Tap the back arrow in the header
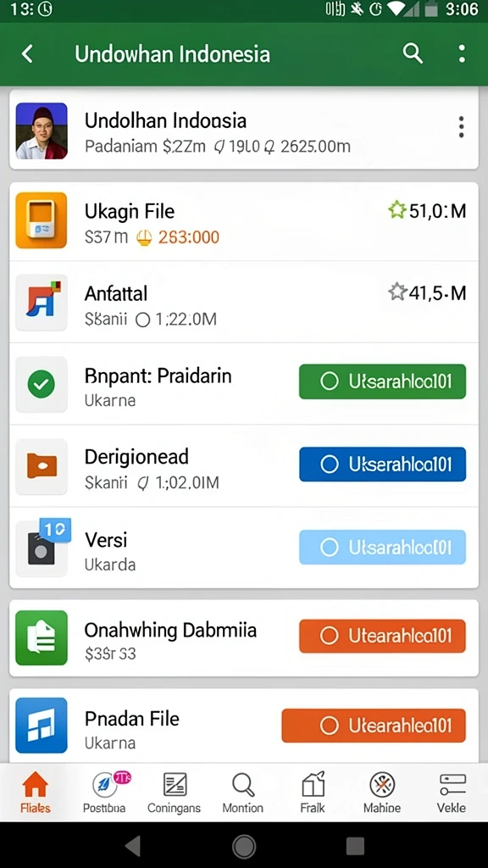 pyautogui.click(x=26, y=54)
